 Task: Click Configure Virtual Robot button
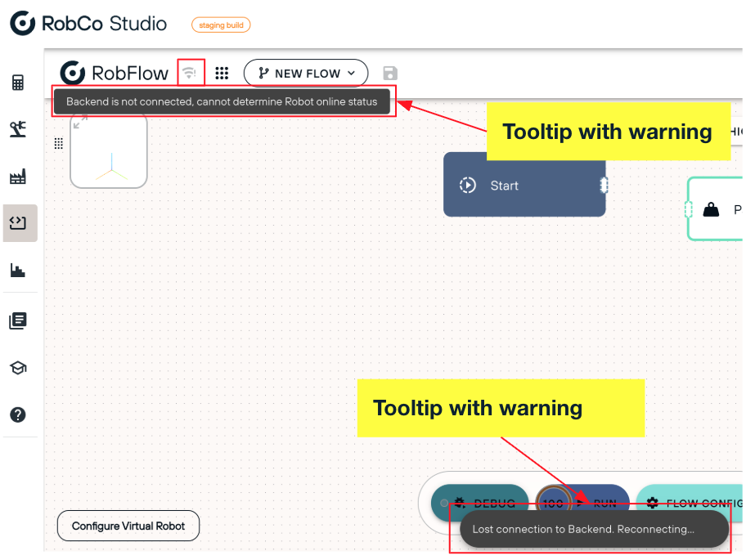click(x=128, y=526)
